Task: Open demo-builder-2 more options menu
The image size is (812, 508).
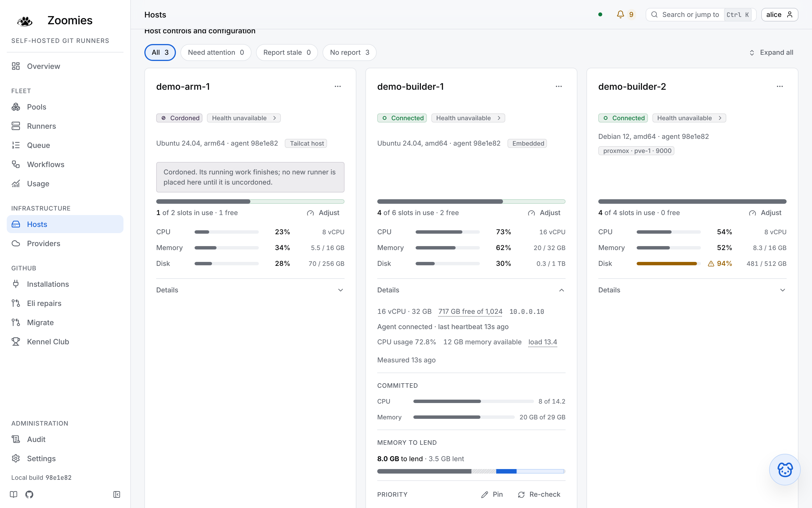Action: (780, 86)
